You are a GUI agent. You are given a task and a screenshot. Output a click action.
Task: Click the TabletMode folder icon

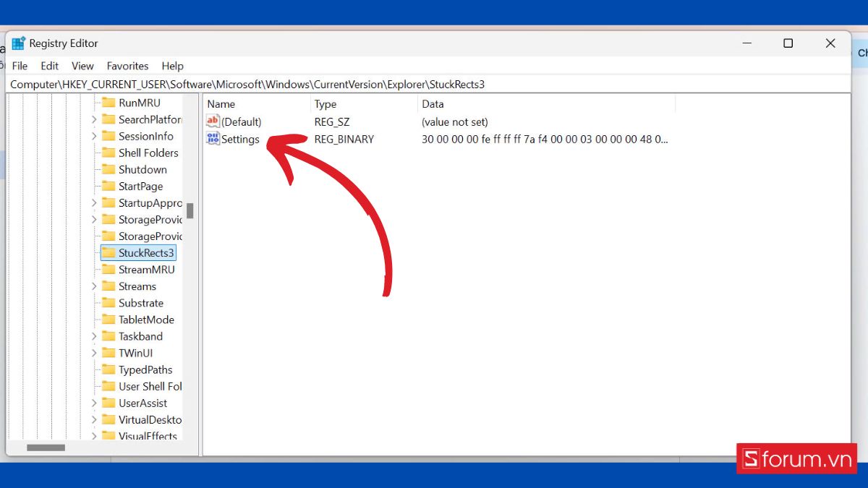click(109, 320)
